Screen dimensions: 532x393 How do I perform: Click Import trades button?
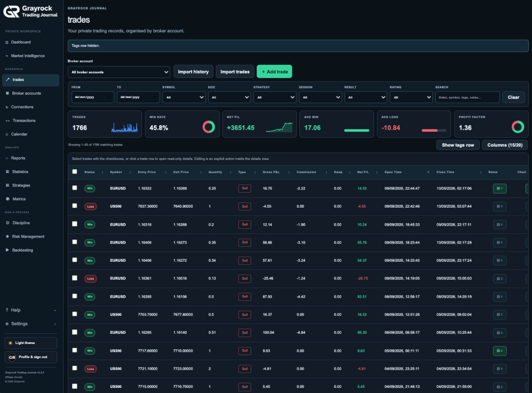point(235,72)
